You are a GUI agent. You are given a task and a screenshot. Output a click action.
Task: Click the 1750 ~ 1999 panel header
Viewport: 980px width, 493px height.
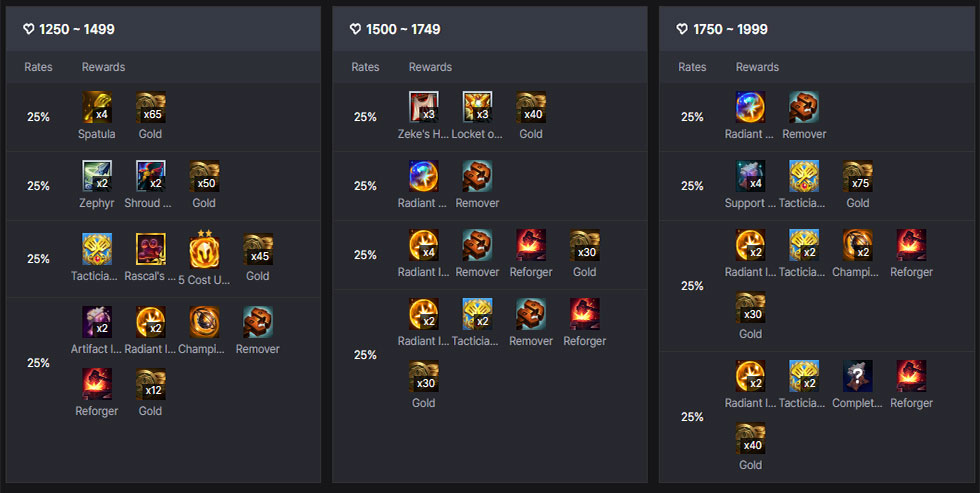pyautogui.click(x=817, y=29)
